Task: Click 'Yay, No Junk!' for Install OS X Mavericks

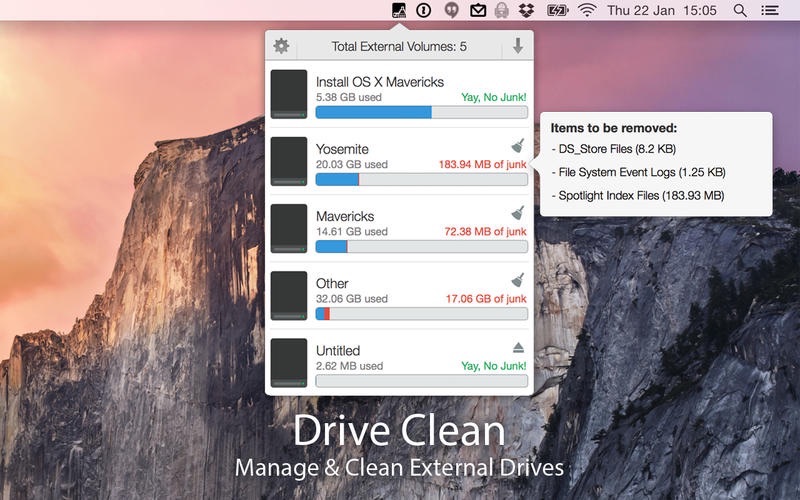Action: (x=493, y=97)
